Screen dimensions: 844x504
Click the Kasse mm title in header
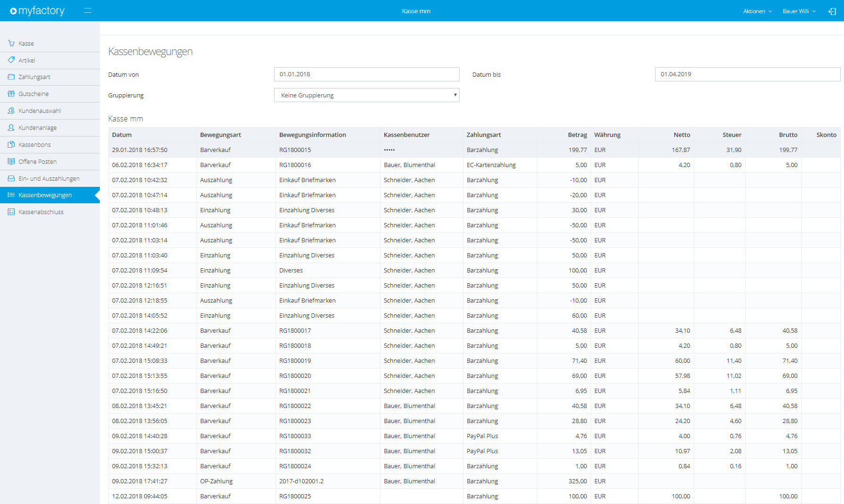point(416,11)
